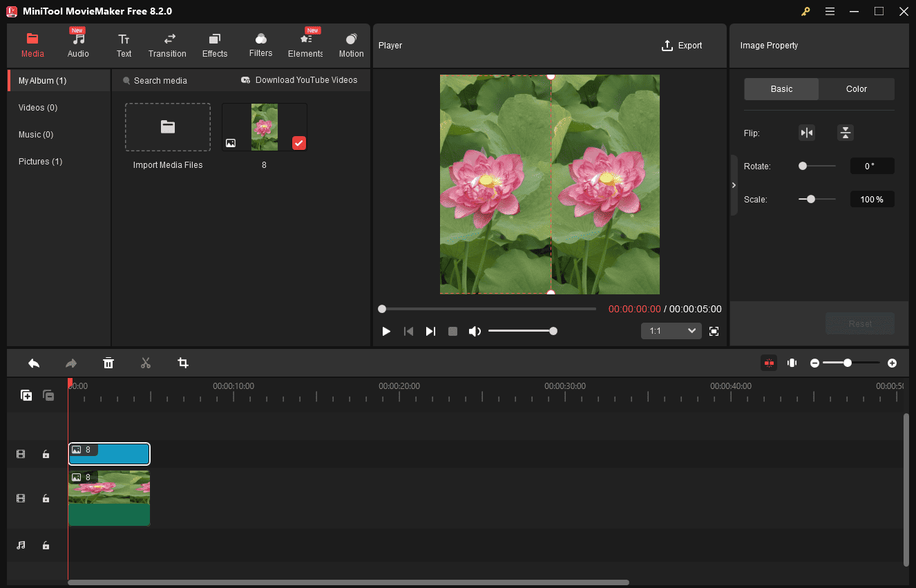Viewport: 916px width, 588px height.
Task: Click the timeline vertical scrollbar
Action: (906, 489)
